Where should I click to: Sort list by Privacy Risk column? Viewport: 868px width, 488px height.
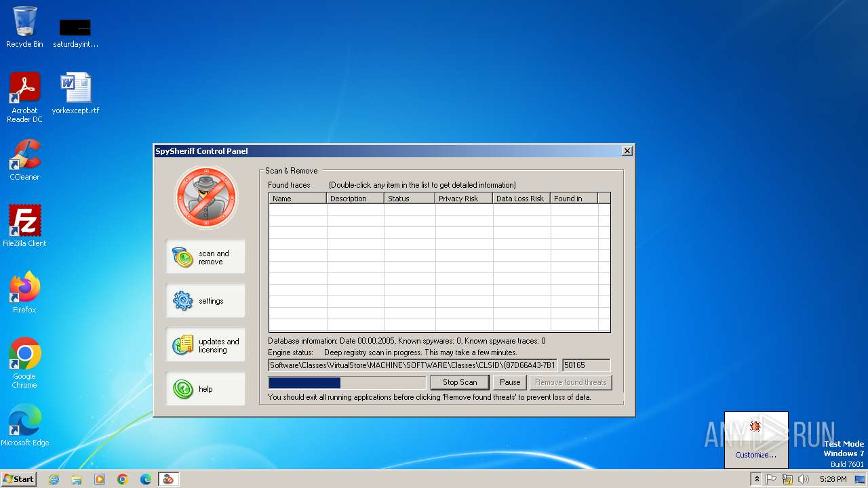(465, 199)
